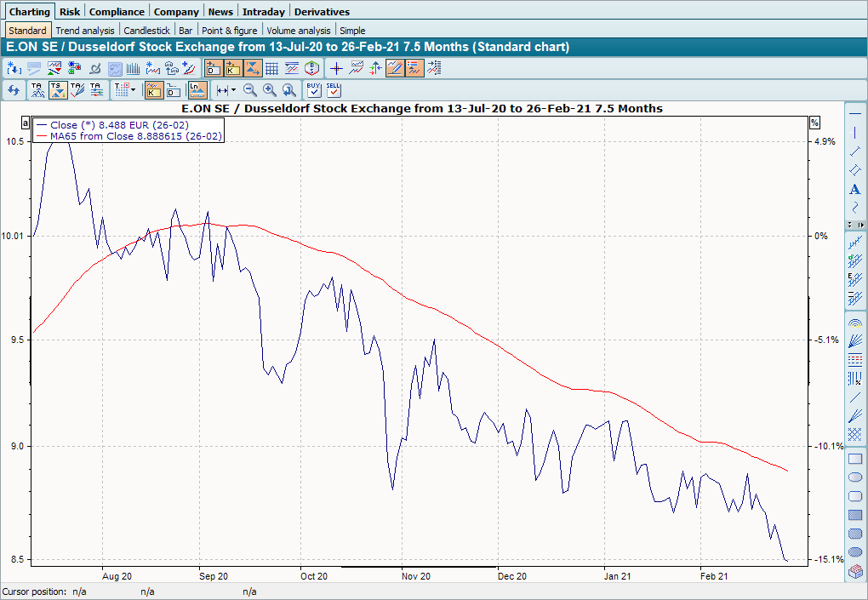This screenshot has height=600, width=868.
Task: Click the crosshair cursor icon
Action: click(336, 68)
